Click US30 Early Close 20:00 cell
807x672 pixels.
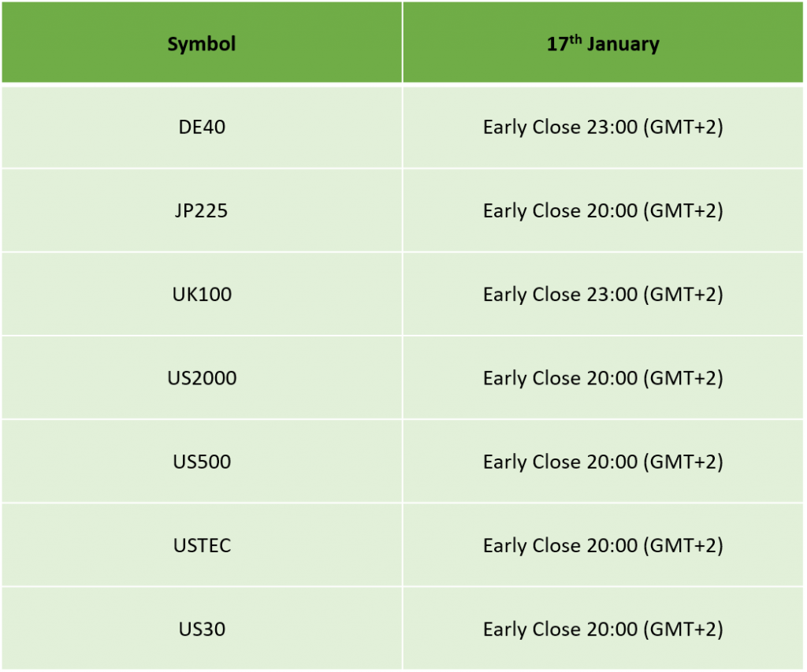[603, 629]
